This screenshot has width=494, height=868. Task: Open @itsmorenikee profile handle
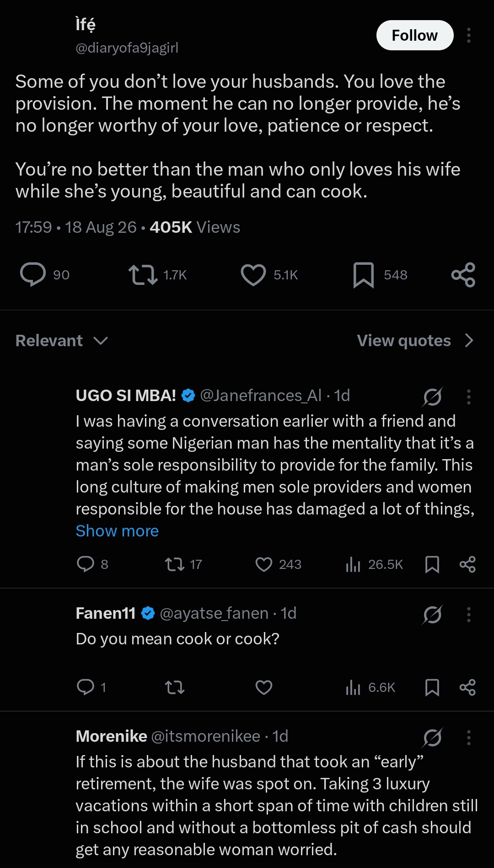point(205,736)
